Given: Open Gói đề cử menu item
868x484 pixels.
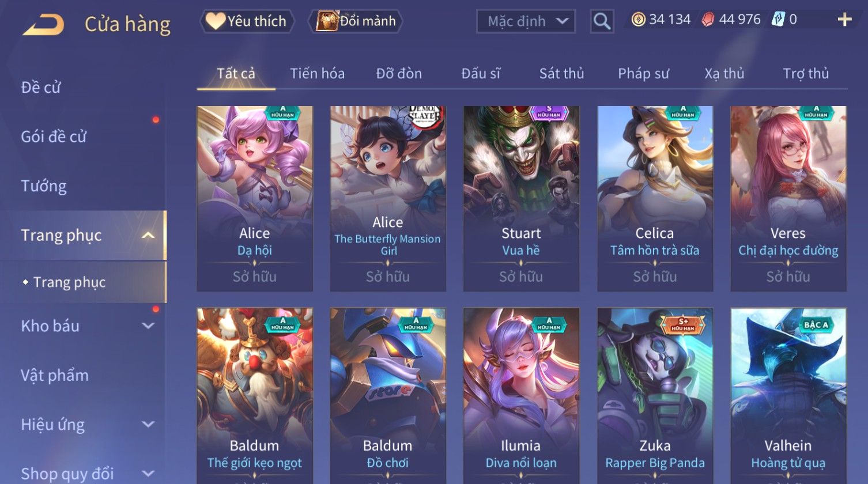Looking at the screenshot, I should click(54, 137).
